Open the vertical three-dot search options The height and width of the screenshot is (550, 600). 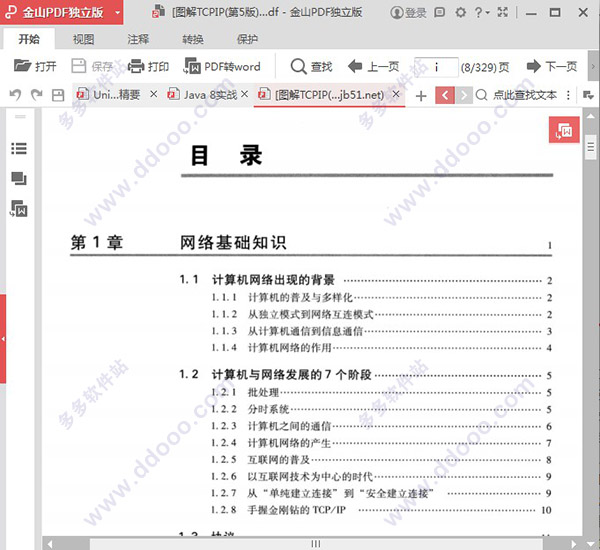tap(569, 95)
